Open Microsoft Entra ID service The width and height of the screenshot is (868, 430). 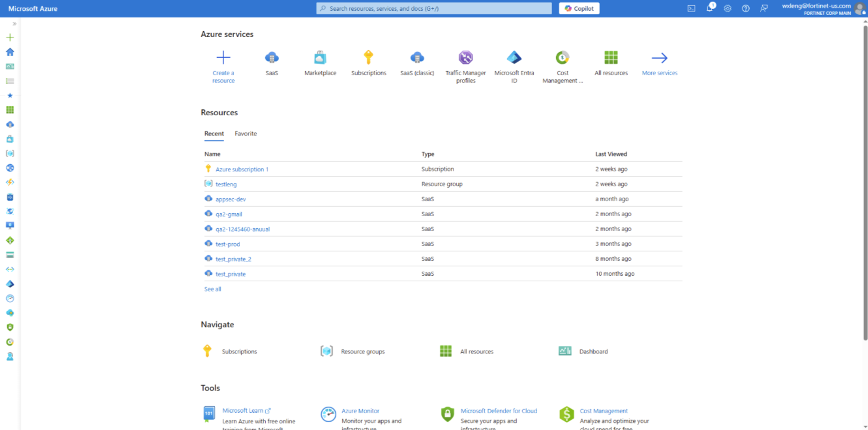514,63
